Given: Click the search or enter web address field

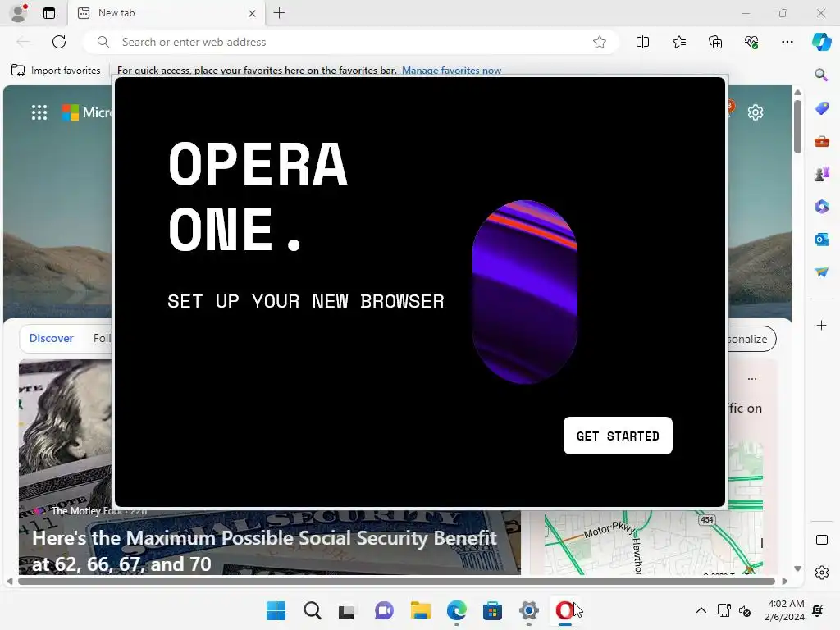Looking at the screenshot, I should click(x=351, y=42).
